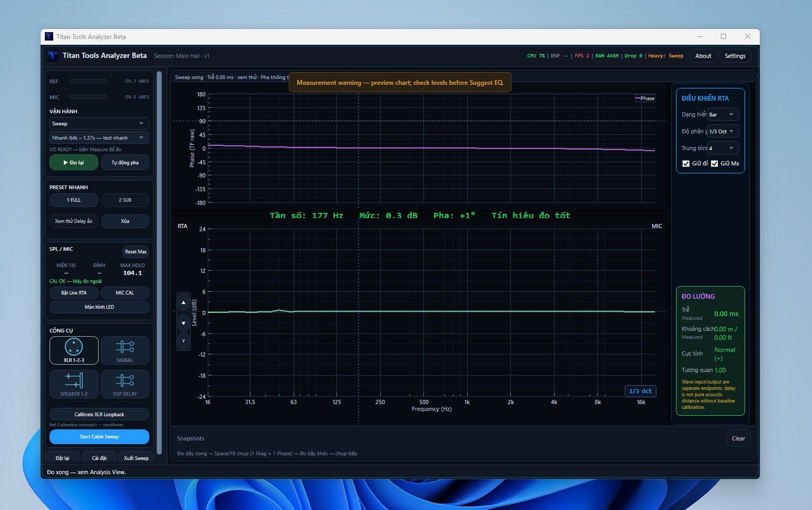Select the 2 SUB preset
The height and width of the screenshot is (510, 812).
(125, 200)
